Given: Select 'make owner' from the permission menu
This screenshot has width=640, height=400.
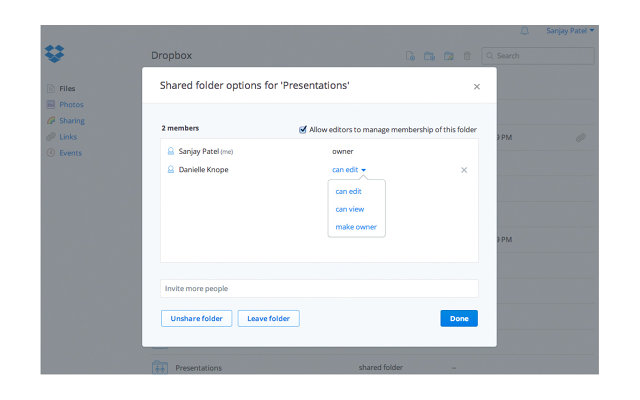Looking at the screenshot, I should 356,227.
